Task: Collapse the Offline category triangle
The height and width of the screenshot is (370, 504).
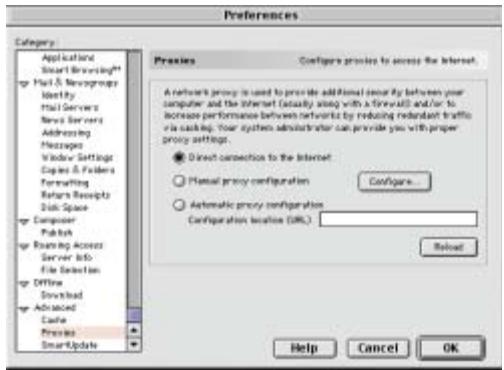Action: [x=24, y=284]
